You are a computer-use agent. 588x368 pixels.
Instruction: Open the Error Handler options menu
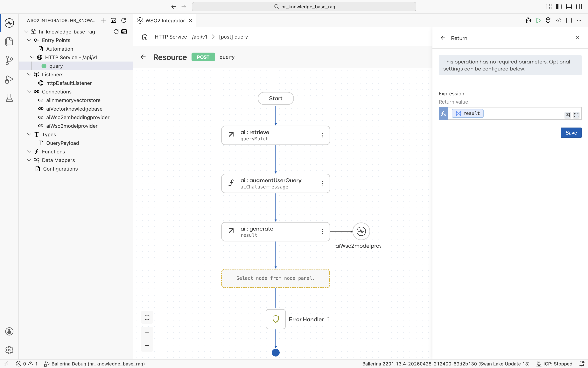(328, 319)
